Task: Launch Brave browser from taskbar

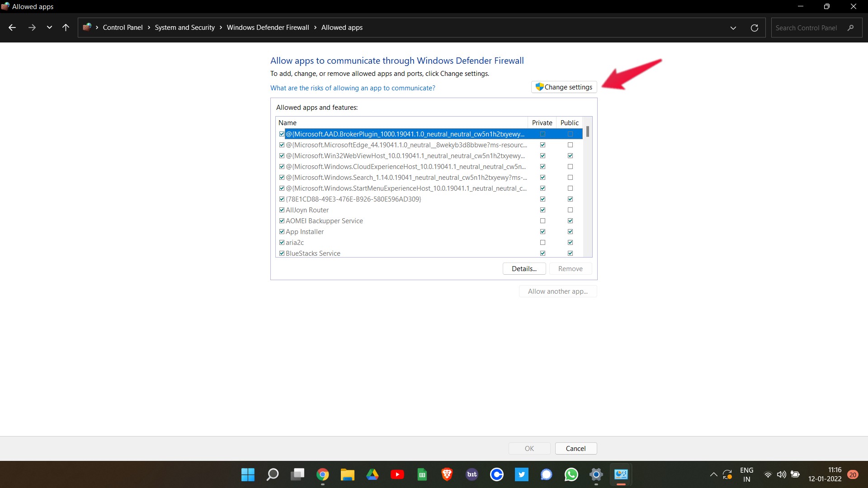Action: click(447, 474)
